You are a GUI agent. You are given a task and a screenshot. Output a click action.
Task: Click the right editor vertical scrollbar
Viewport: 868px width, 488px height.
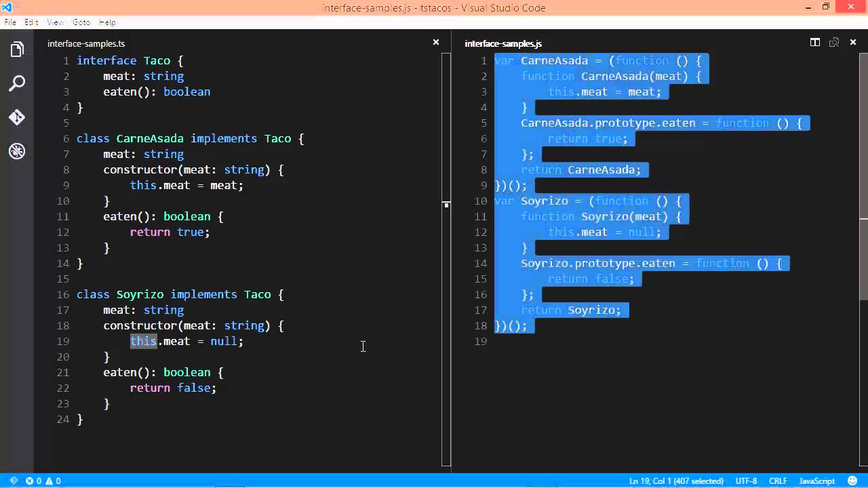click(863, 176)
